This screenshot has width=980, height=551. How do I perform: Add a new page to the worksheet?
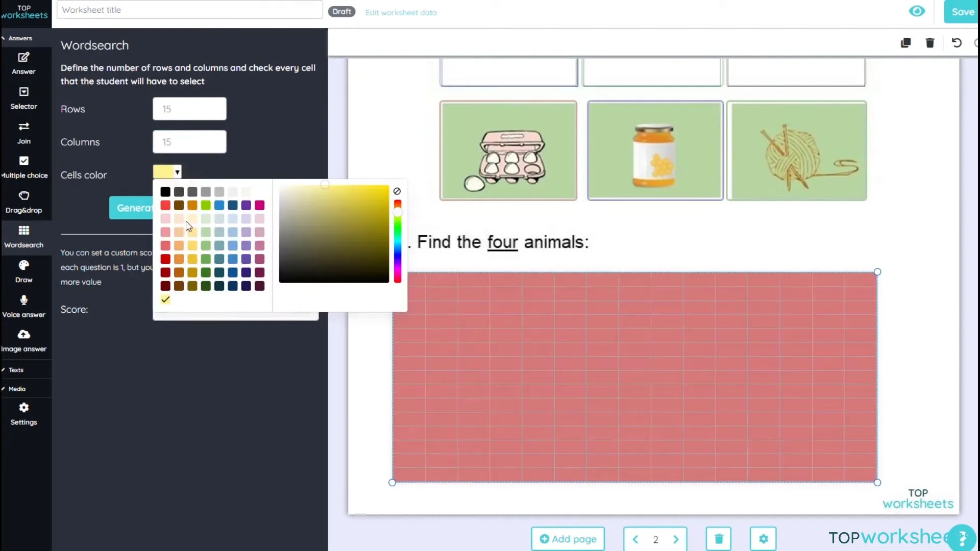click(568, 539)
